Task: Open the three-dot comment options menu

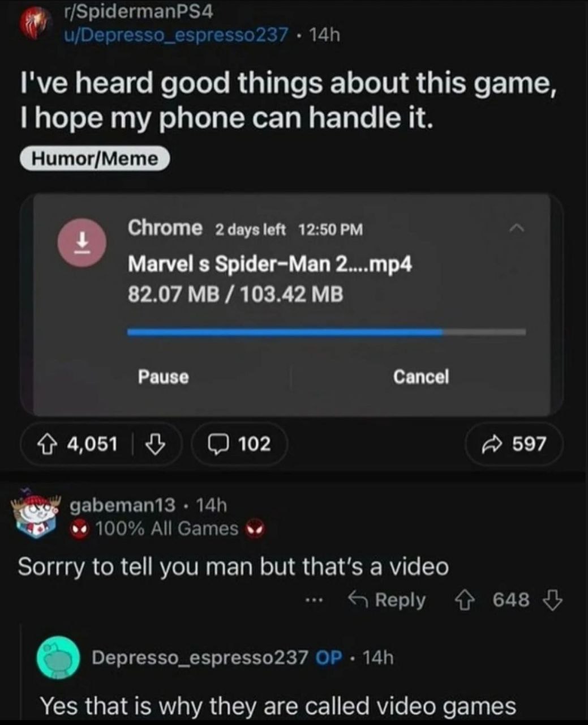Action: (316, 600)
